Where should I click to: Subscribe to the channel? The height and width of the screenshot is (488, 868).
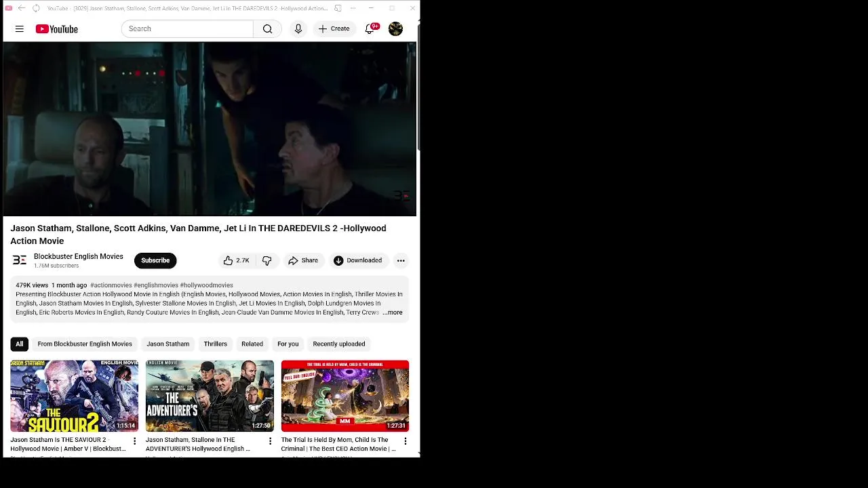click(x=155, y=260)
